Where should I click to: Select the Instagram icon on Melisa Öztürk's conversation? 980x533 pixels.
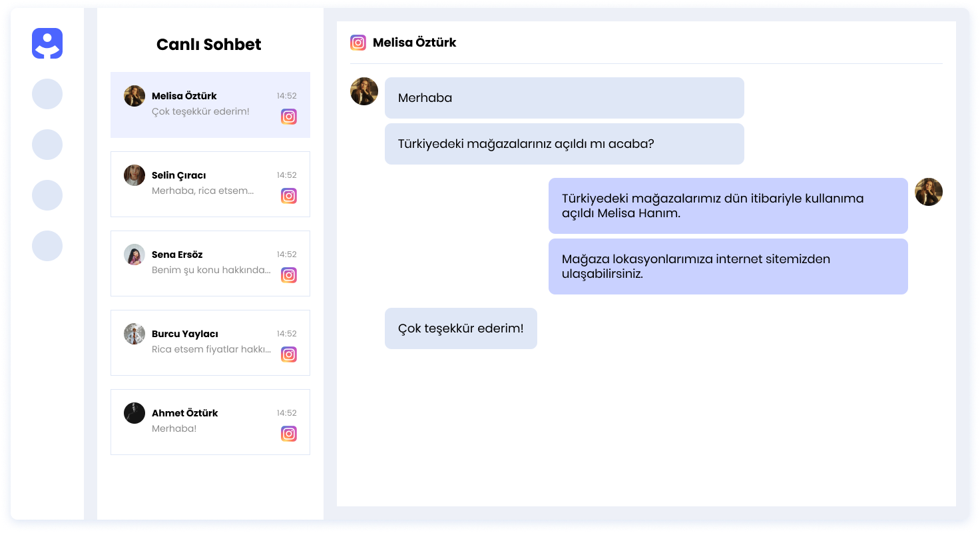coord(289,116)
